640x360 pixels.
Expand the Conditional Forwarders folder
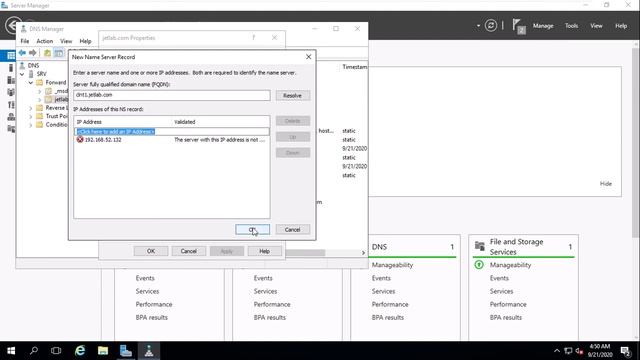tap(31, 125)
